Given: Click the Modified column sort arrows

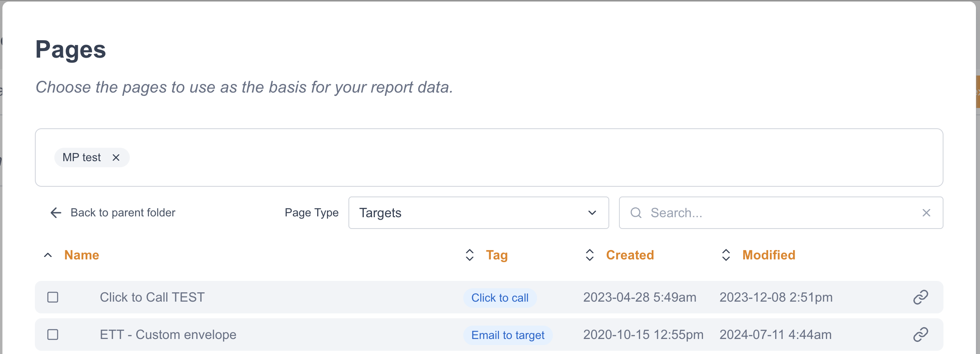Looking at the screenshot, I should tap(726, 255).
